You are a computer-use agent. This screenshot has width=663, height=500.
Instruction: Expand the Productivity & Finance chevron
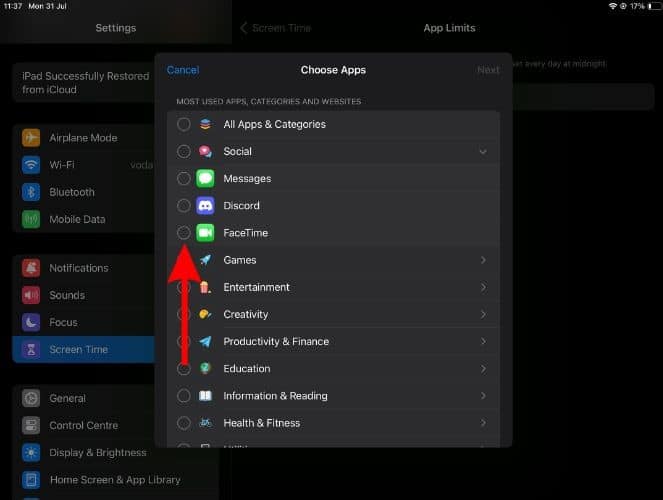[483, 342]
